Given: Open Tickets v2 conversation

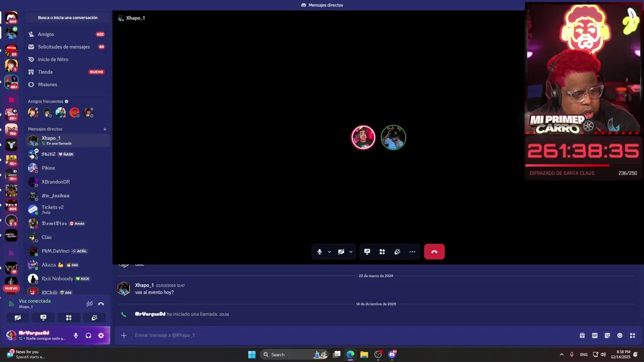Looking at the screenshot, I should pyautogui.click(x=67, y=210).
